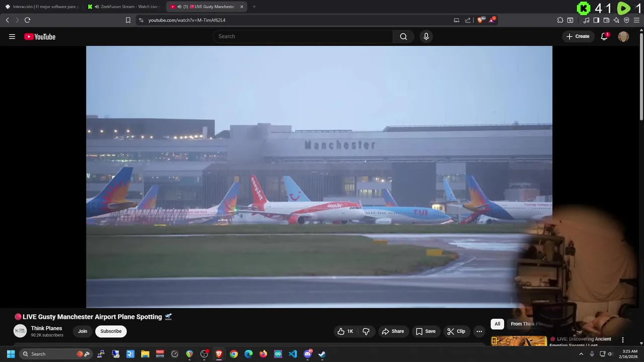The image size is (644, 362).
Task: Click on the live video player
Action: [319, 176]
